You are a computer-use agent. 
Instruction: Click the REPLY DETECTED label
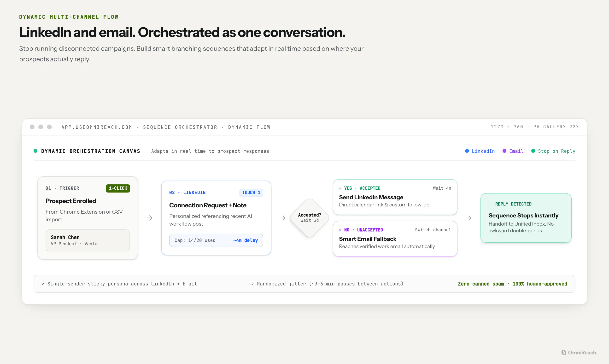513,204
